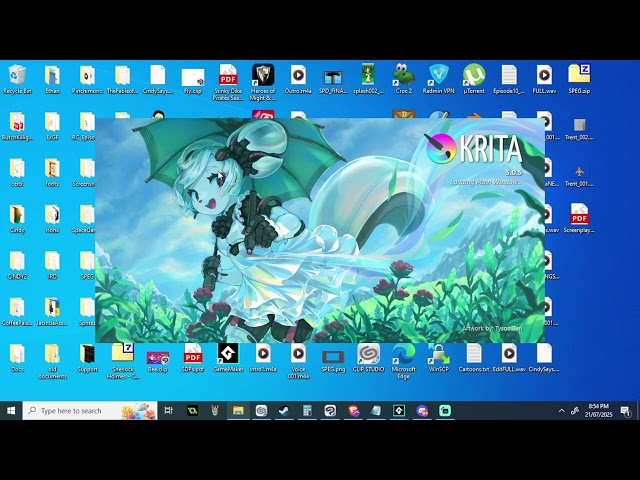The image size is (640, 480).
Task: Open the Windows Start menu
Action: 11,411
